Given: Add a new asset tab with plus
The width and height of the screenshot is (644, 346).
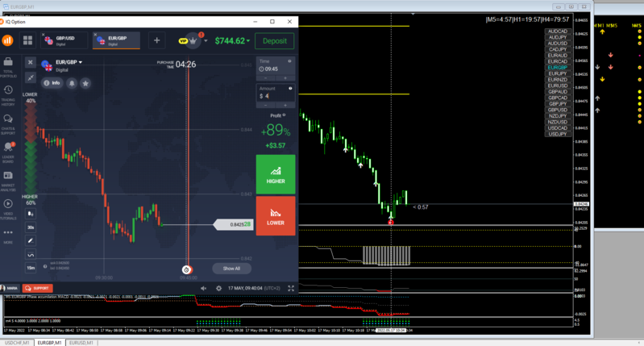Looking at the screenshot, I should click(x=156, y=40).
